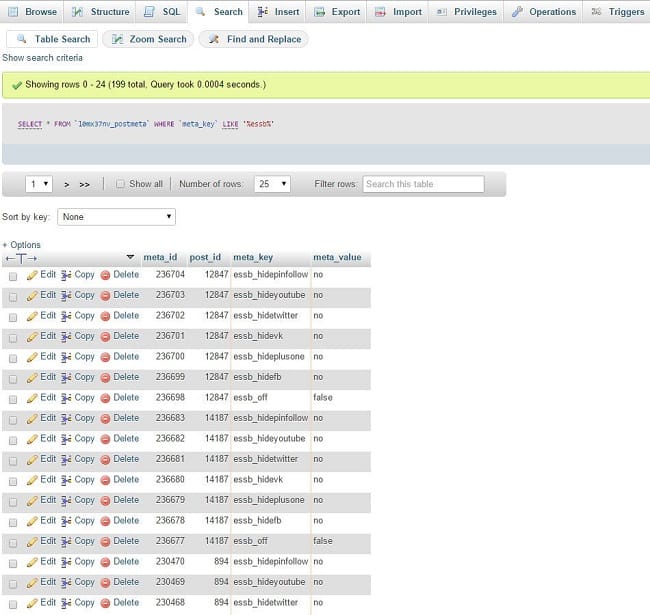The image size is (650, 615).
Task: Click the wrench icon on Find and Replace
Action: click(x=214, y=39)
